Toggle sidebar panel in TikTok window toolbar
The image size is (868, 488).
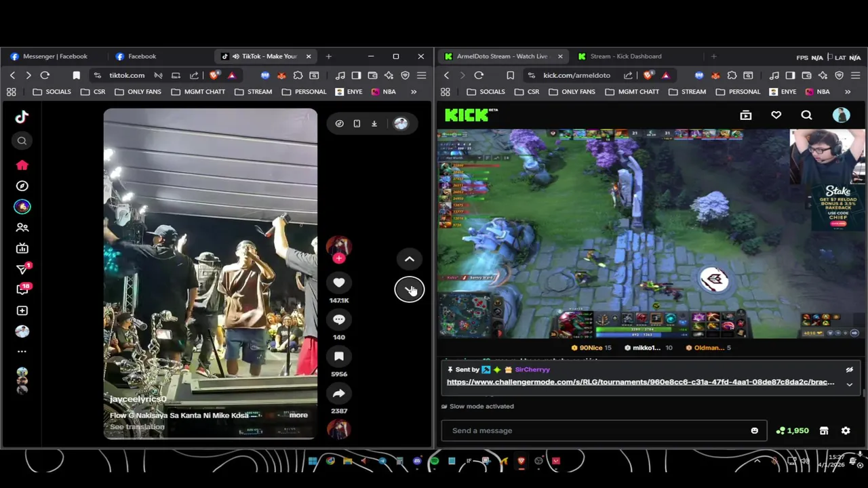[x=356, y=75]
